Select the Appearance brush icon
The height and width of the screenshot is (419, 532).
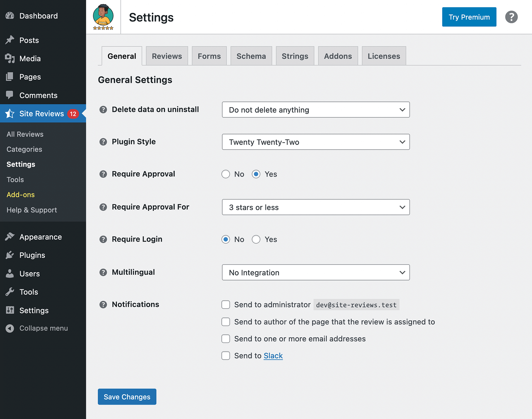click(x=10, y=237)
